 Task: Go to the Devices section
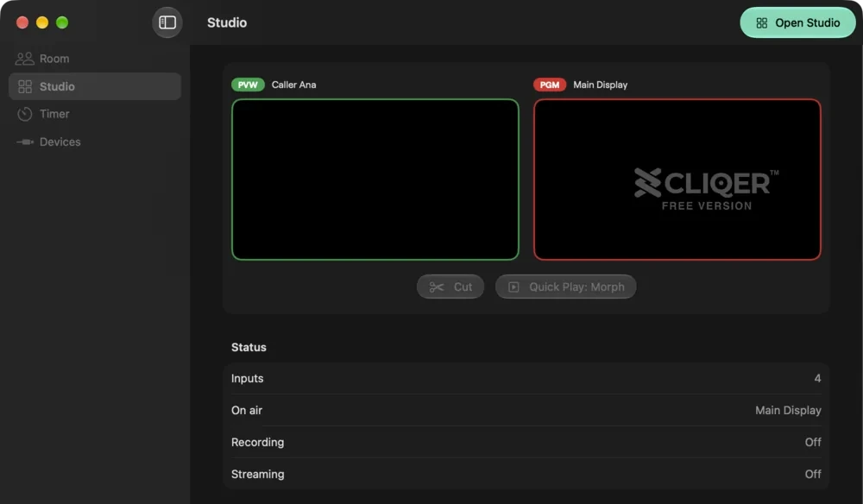(95, 142)
